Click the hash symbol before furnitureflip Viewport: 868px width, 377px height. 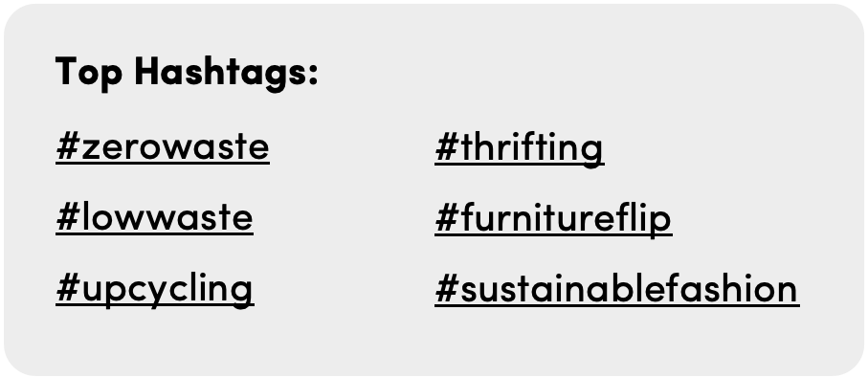coord(446,217)
